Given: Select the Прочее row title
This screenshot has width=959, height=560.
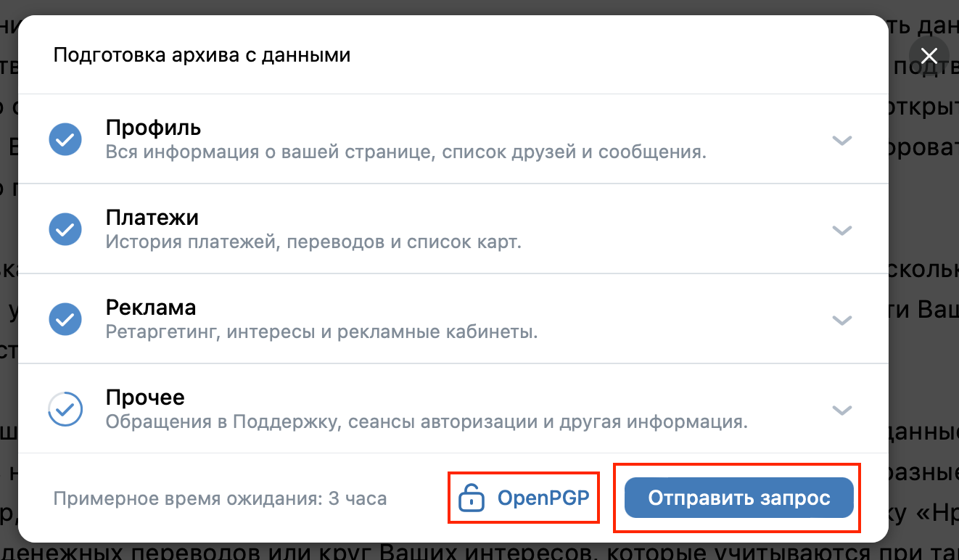Looking at the screenshot, I should click(x=145, y=398).
